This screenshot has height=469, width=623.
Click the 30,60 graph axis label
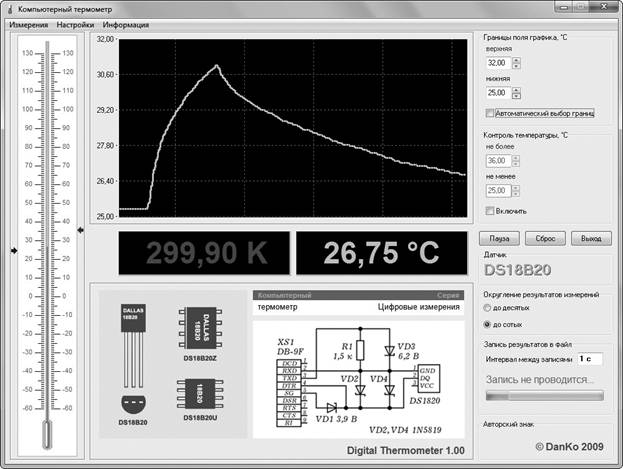[x=105, y=74]
